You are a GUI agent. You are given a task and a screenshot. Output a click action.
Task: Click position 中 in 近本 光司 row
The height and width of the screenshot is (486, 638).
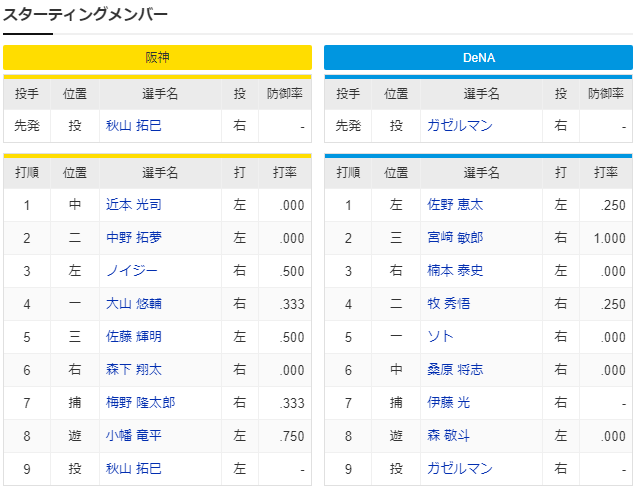tap(75, 204)
